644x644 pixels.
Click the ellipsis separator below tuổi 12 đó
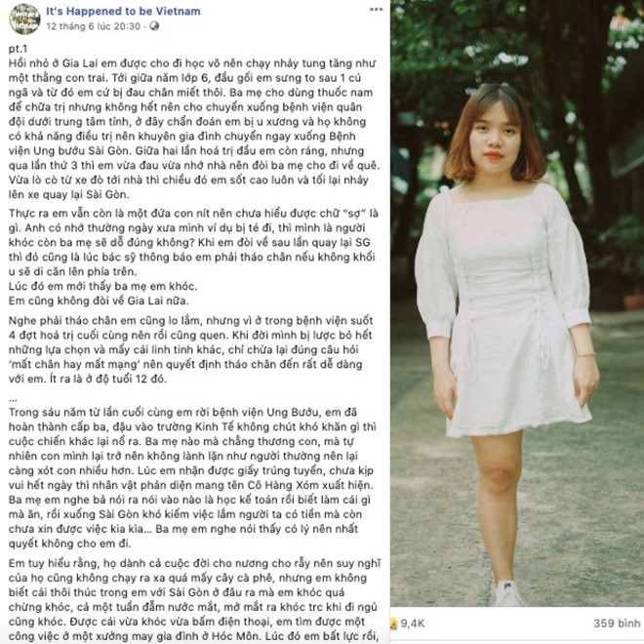click(13, 399)
